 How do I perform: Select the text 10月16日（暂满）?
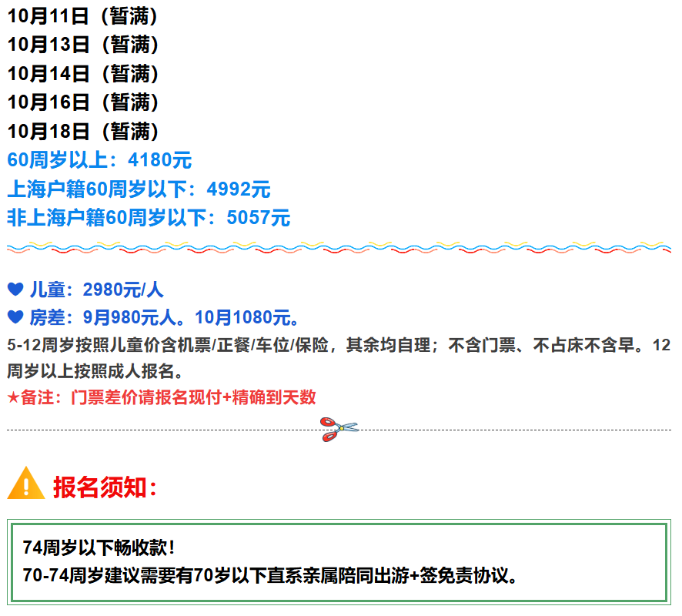coord(83,102)
